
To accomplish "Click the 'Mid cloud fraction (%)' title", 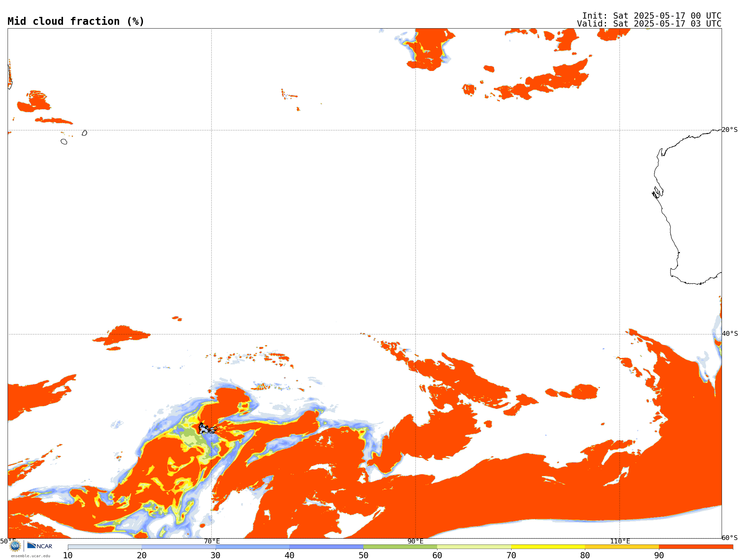I will [x=76, y=21].
